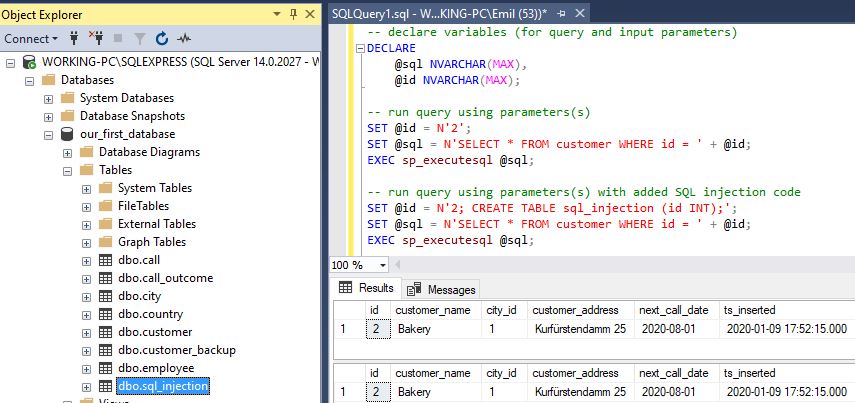Click the Connect Object Explorer plug icon
The width and height of the screenshot is (855, 403).
pyautogui.click(x=75, y=39)
